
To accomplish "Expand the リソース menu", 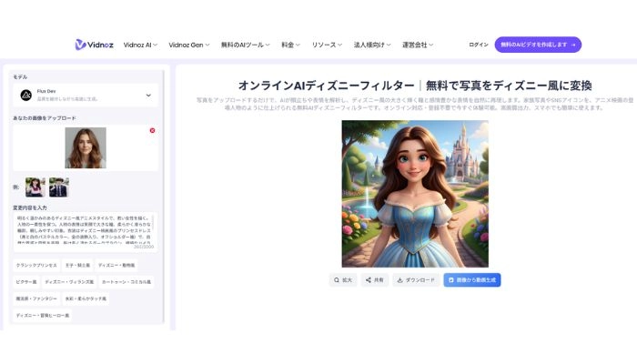I will click(327, 45).
